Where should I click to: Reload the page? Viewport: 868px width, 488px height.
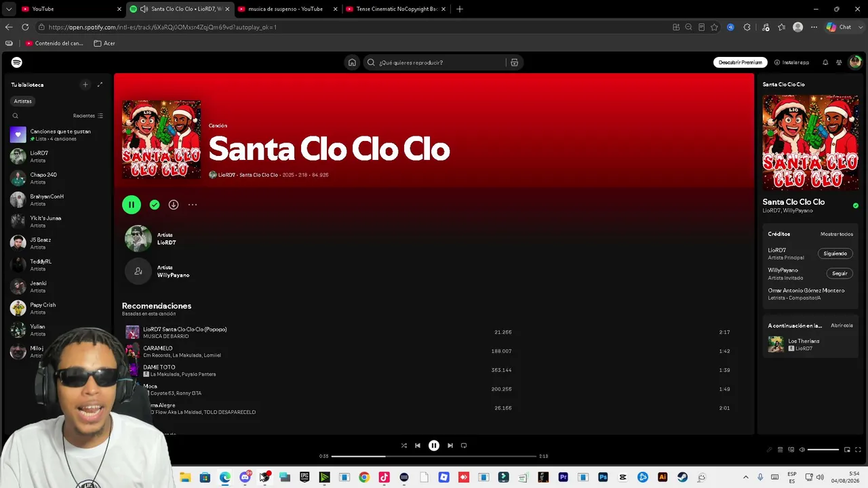point(25,27)
